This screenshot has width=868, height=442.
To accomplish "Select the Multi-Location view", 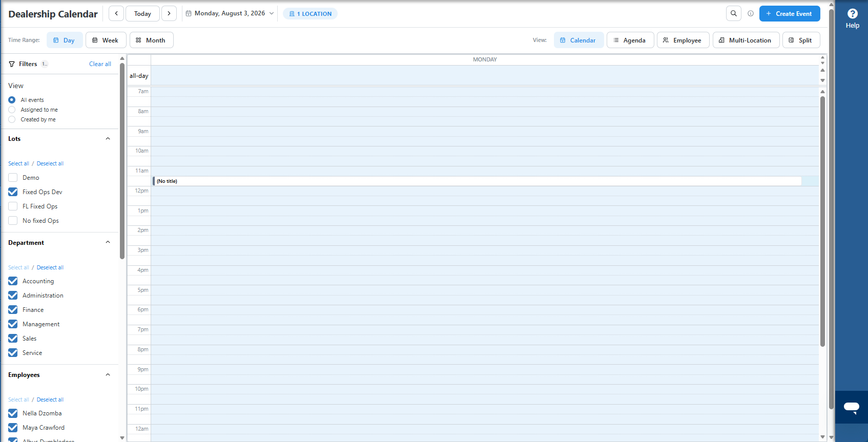I will pyautogui.click(x=746, y=40).
